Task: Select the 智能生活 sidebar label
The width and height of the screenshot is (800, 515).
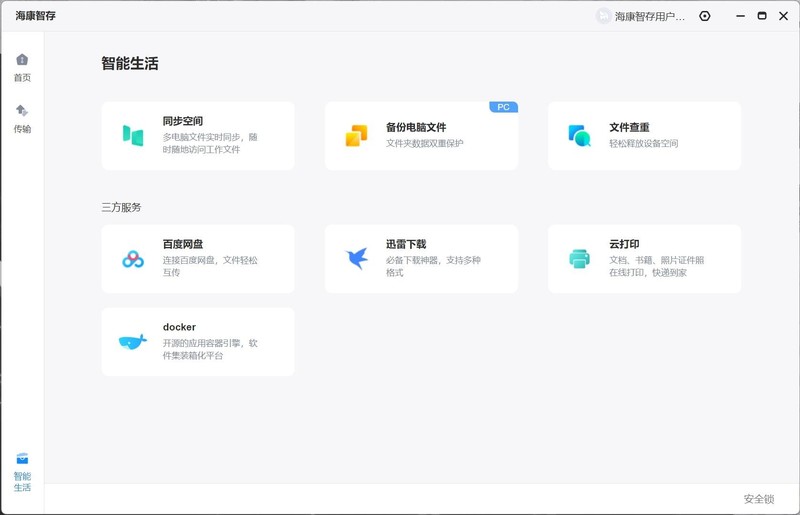Action: click(x=22, y=482)
